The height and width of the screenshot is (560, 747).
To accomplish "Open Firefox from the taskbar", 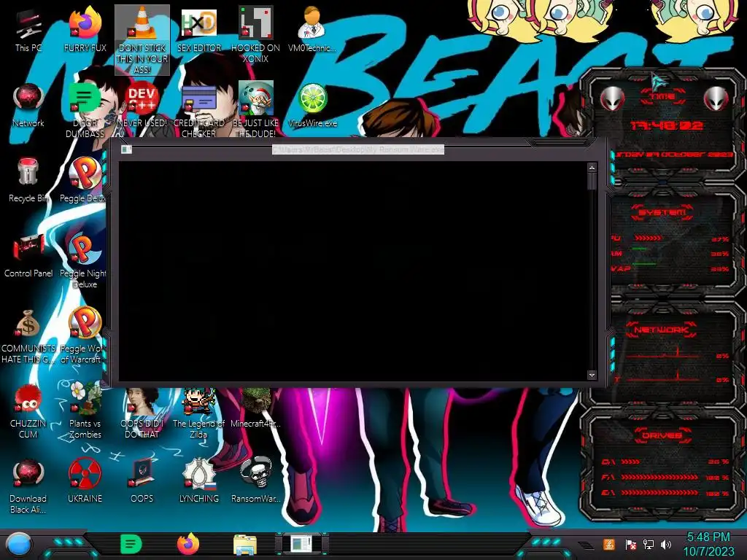I will [188, 544].
